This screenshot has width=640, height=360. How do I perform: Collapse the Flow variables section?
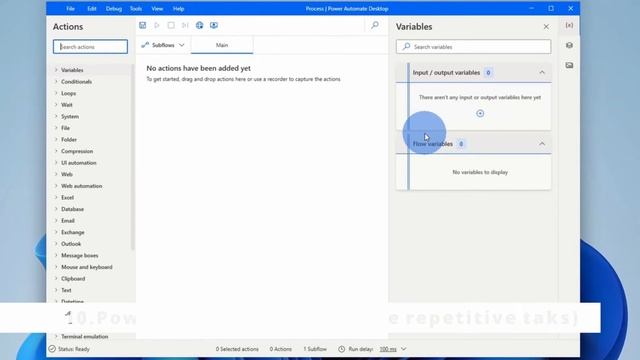click(542, 144)
